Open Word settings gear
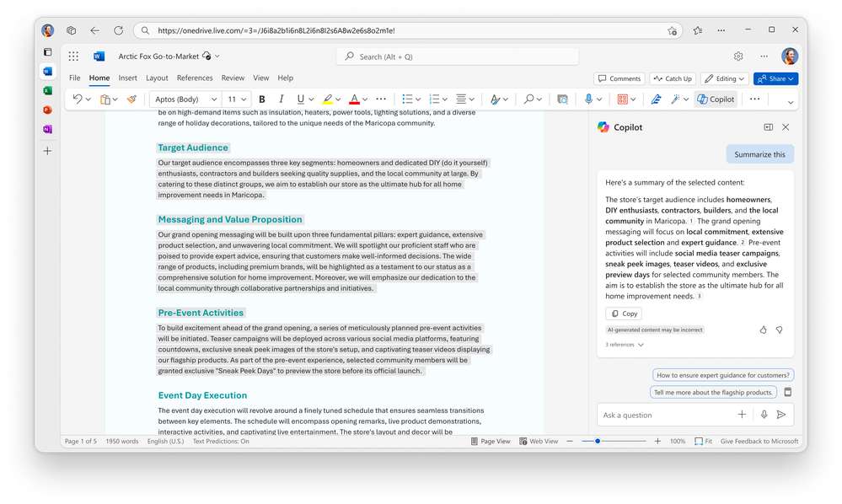This screenshot has width=842, height=504. coord(738,56)
